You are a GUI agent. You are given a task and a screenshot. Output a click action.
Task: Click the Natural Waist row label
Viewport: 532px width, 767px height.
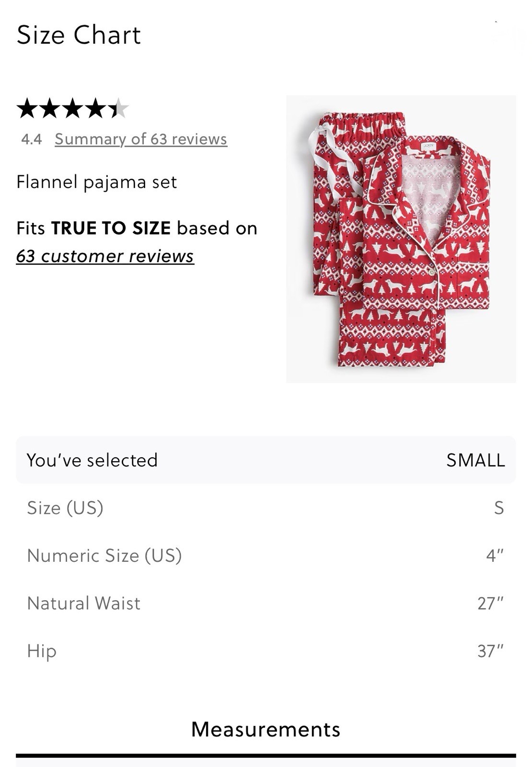point(84,603)
